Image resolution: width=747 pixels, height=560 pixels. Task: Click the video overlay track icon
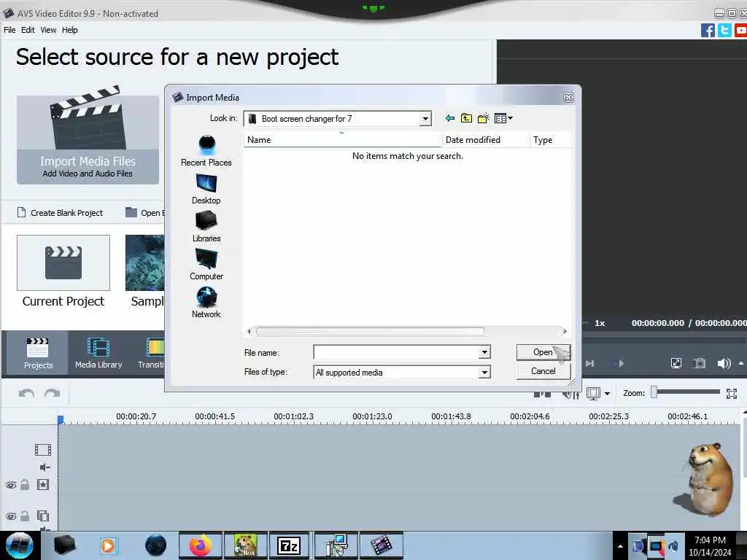coord(43,516)
